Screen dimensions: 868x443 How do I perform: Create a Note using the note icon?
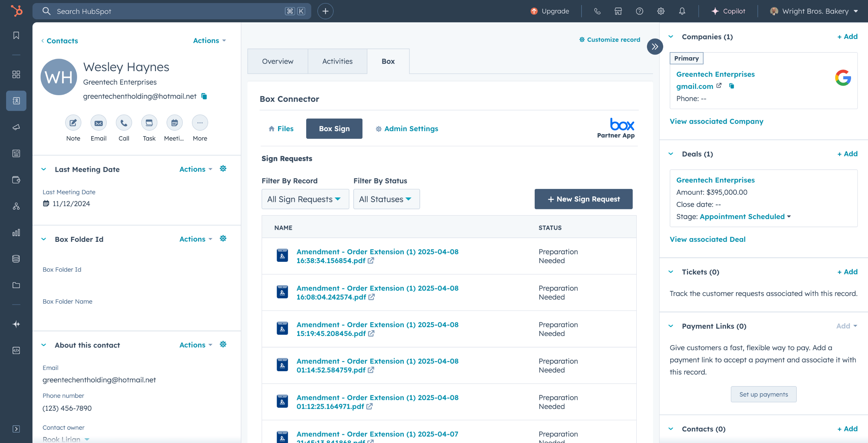tap(73, 123)
